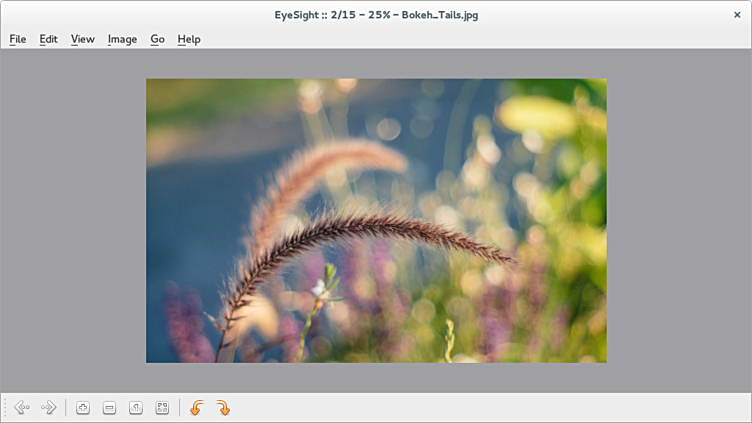This screenshot has width=752, height=423.
Task: Rotate image clockwise
Action: tap(223, 408)
